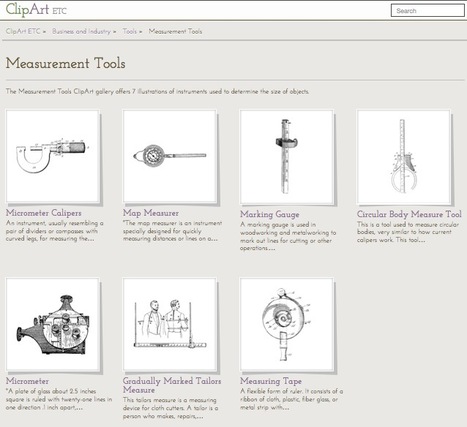The width and height of the screenshot is (467, 427).
Task: Click the description starting 'The map measurer is'
Action: click(x=172, y=231)
